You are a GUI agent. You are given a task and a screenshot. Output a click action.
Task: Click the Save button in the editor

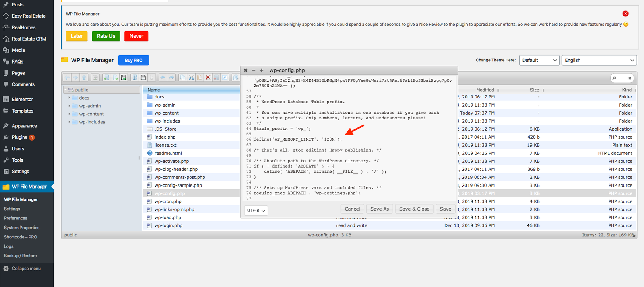tap(445, 209)
